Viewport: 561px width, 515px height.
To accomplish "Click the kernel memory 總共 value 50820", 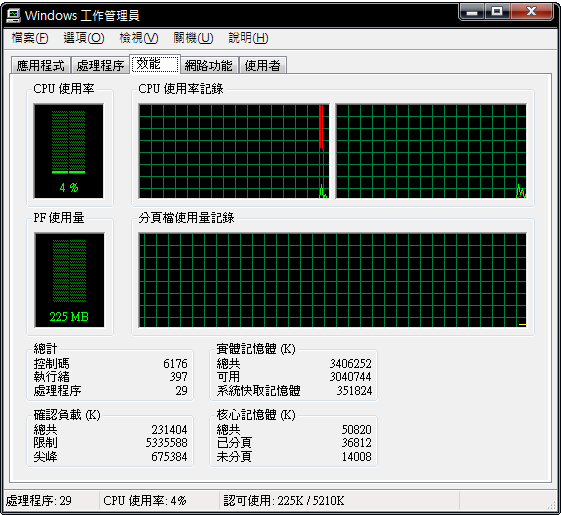I will tap(357, 429).
